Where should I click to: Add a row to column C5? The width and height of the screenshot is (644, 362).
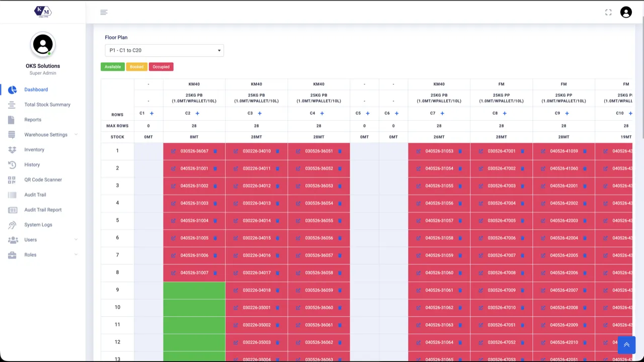point(367,113)
